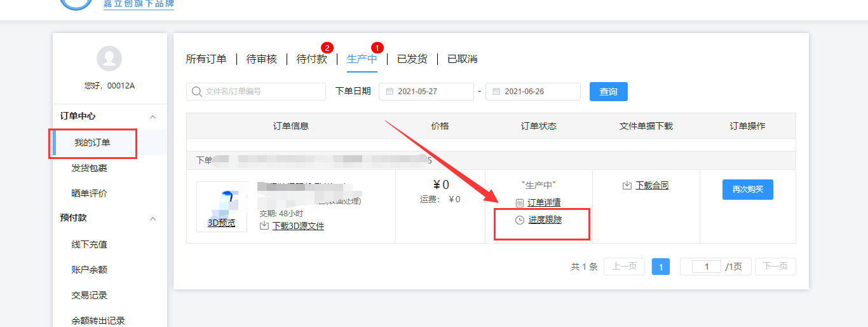Open the 3D预览 product thumbnail
Screen dimensions: 868x327
pyautogui.click(x=221, y=207)
